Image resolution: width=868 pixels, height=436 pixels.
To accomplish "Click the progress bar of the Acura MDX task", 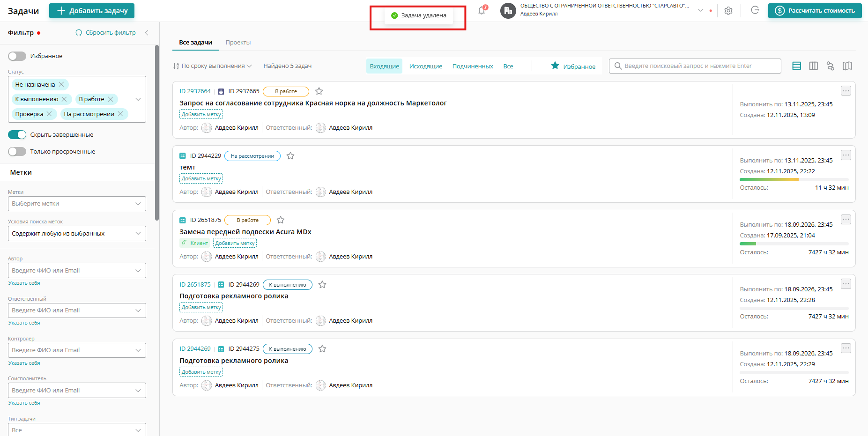I will (x=794, y=244).
